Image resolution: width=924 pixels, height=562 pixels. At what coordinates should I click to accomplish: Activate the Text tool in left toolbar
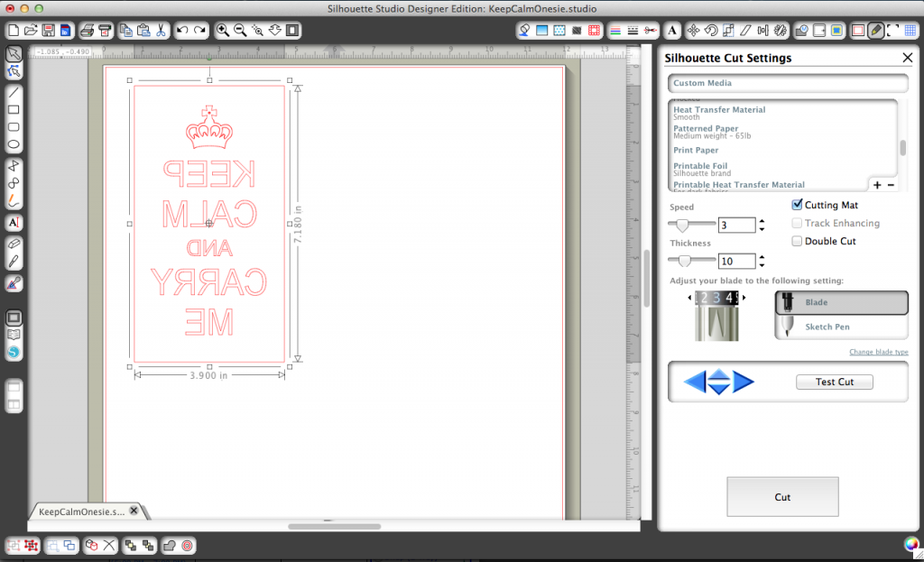tap(14, 222)
